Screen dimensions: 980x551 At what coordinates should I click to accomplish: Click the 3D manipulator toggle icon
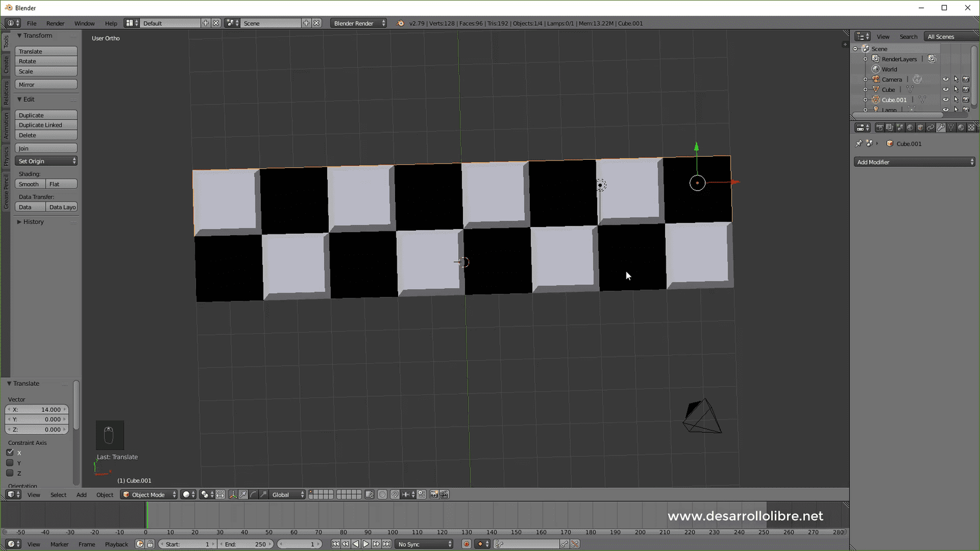point(233,495)
